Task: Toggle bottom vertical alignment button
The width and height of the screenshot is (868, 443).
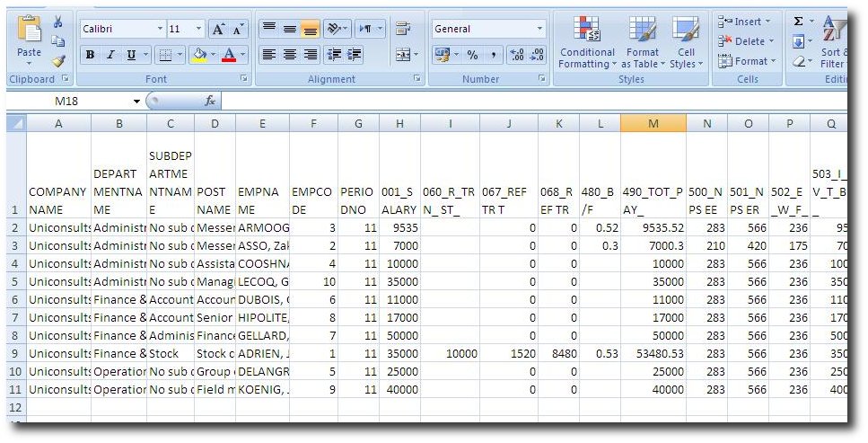Action: pyautogui.click(x=311, y=29)
